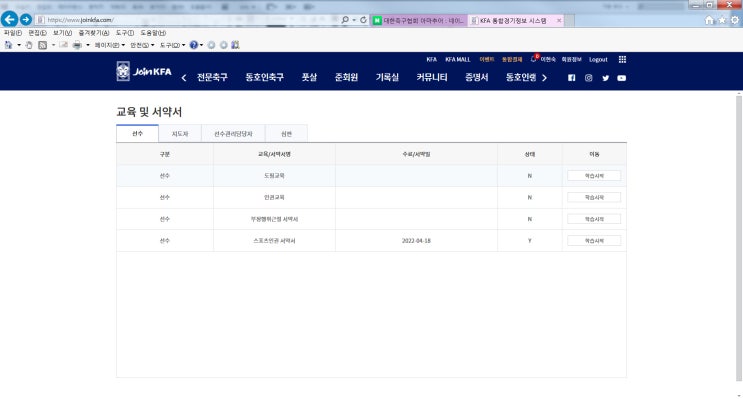Open the KFA link in the top bar
This screenshot has height=399, width=743.
[431, 60]
